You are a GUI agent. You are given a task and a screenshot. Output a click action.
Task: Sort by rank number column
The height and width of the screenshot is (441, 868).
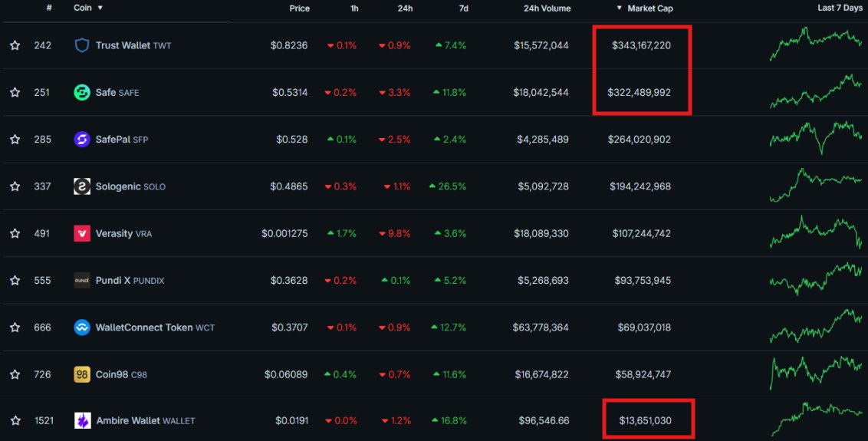49,8
